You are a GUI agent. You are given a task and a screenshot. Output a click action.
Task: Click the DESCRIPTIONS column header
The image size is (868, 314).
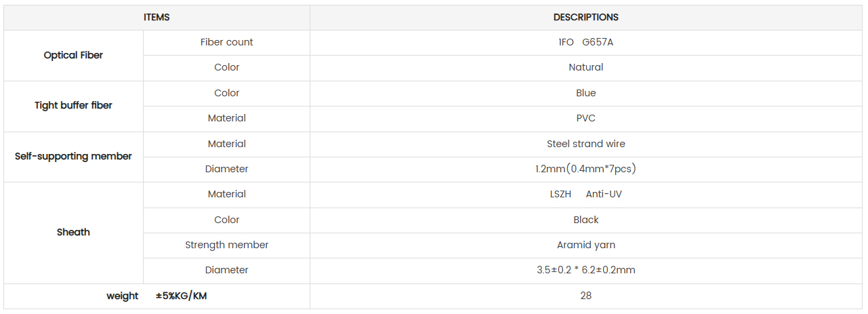coord(586,17)
